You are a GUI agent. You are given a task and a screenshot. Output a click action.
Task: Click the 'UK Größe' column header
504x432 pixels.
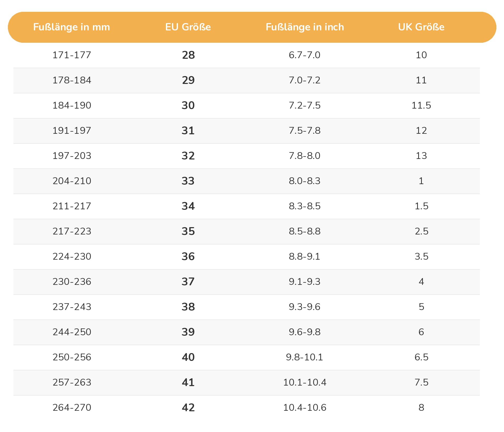[421, 27]
